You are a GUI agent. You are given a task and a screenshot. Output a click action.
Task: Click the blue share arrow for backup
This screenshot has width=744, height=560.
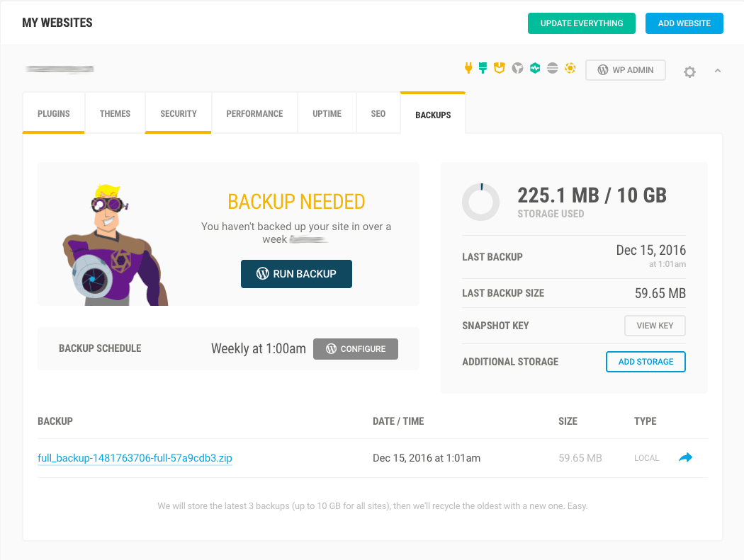(686, 457)
